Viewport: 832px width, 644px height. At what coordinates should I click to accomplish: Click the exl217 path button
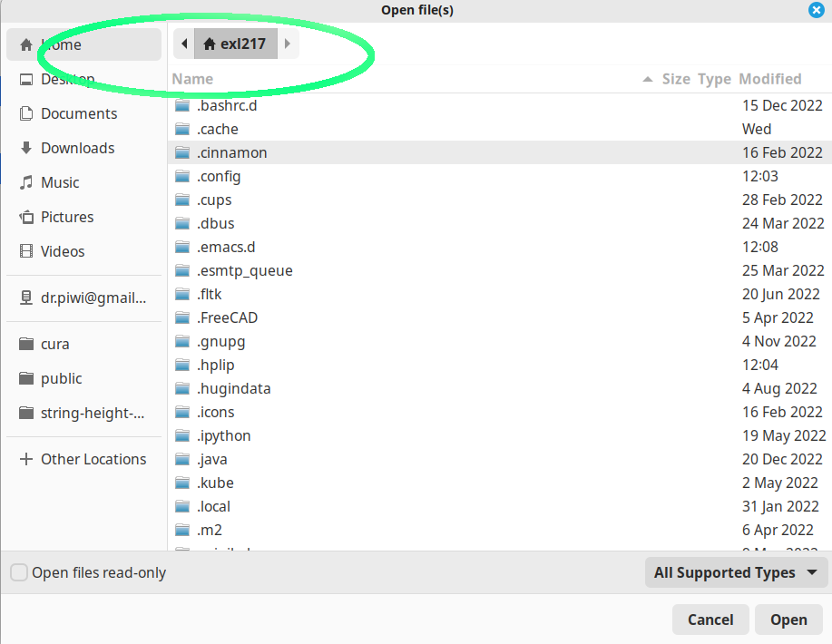236,44
